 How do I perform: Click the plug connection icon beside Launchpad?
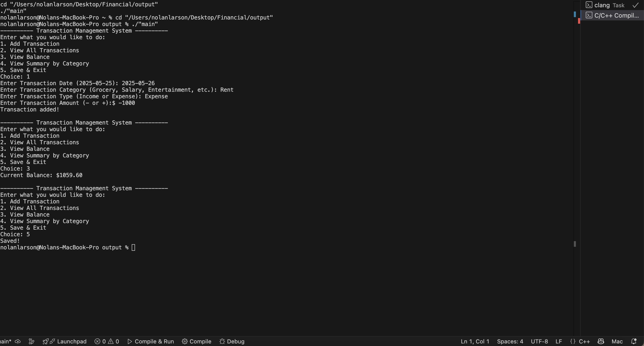pyautogui.click(x=52, y=342)
